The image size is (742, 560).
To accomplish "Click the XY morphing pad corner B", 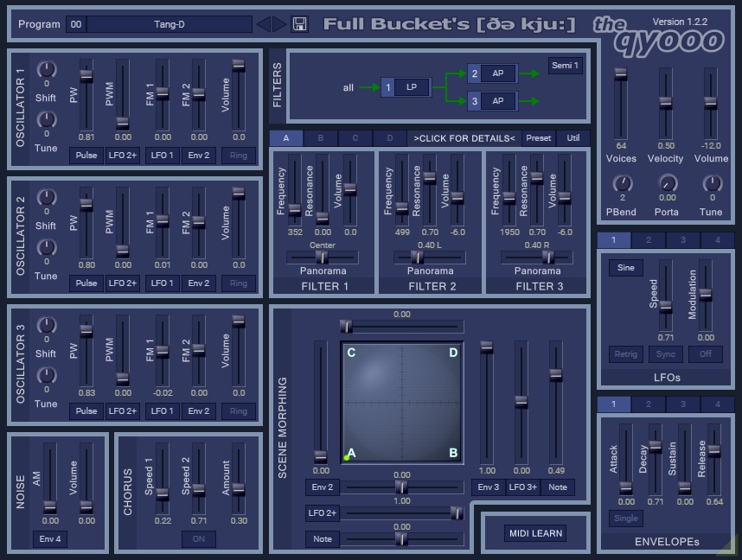I will pyautogui.click(x=453, y=453).
